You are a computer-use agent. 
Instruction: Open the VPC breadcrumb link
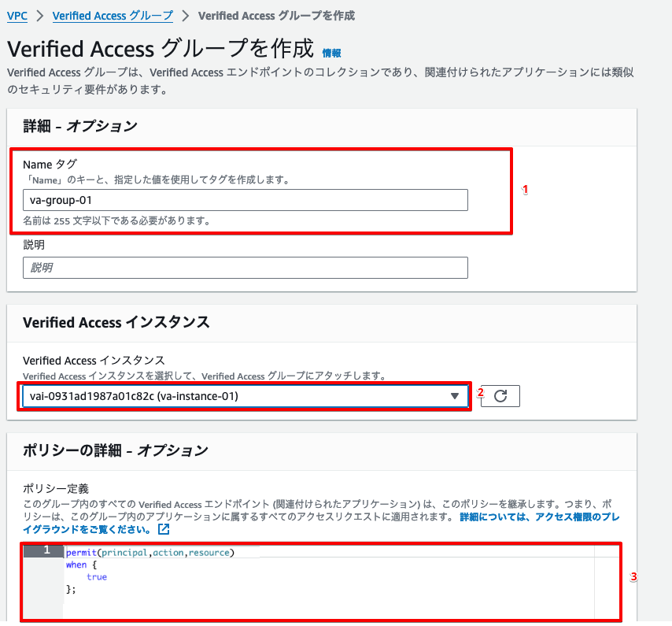coord(17,16)
